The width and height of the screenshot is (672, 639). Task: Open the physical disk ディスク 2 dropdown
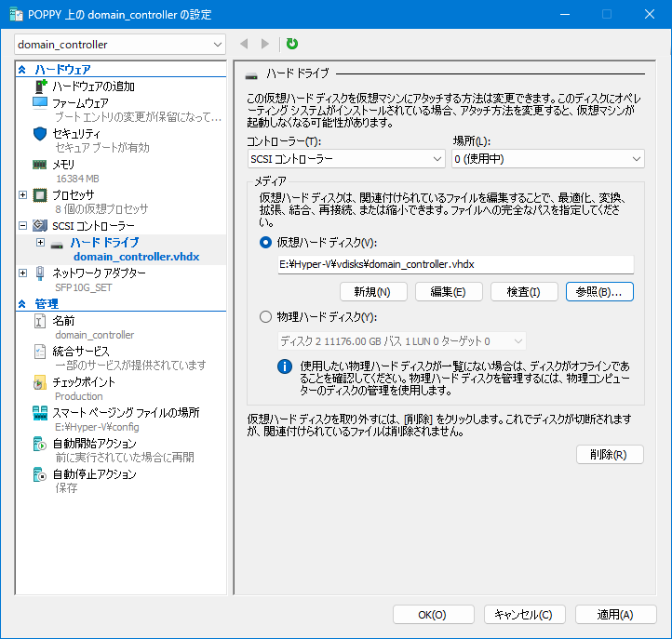tap(401, 341)
